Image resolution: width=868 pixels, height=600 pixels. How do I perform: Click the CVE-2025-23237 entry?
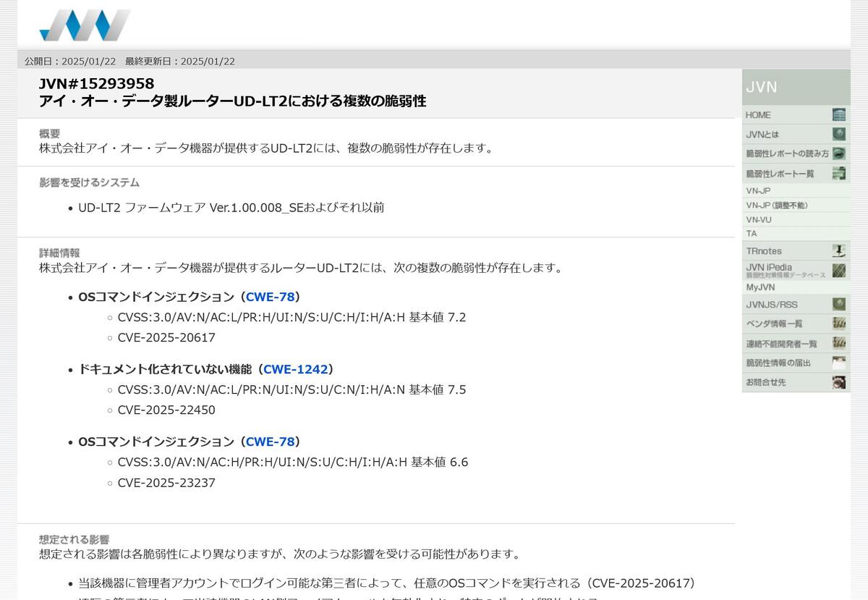(x=166, y=483)
